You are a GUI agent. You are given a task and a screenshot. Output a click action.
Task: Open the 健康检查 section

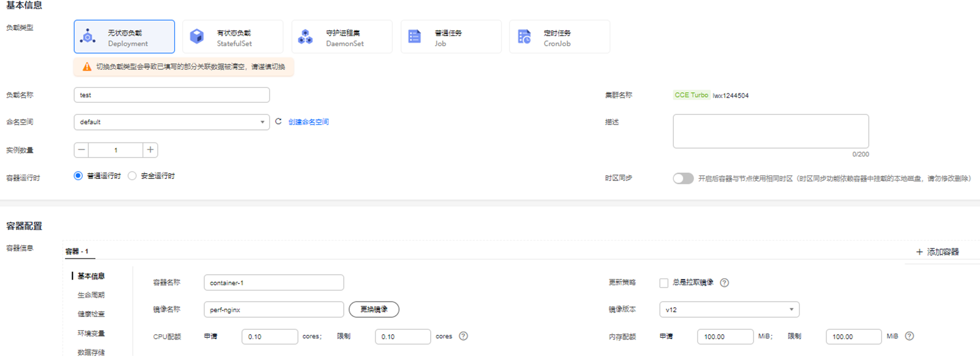coord(91,314)
